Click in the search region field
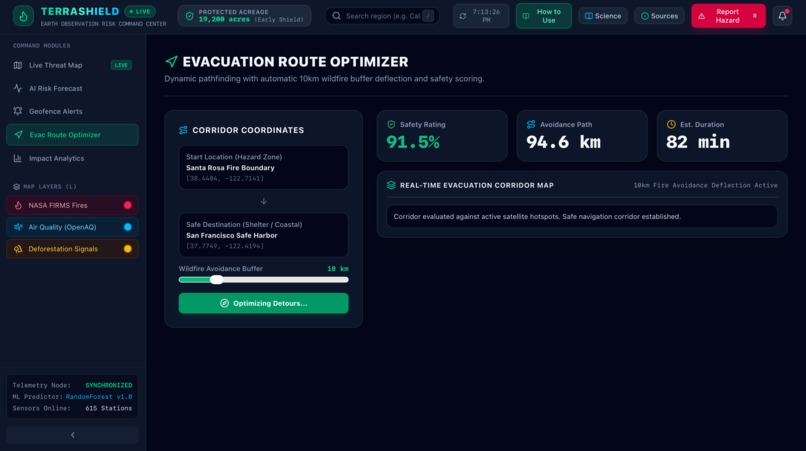 click(382, 16)
